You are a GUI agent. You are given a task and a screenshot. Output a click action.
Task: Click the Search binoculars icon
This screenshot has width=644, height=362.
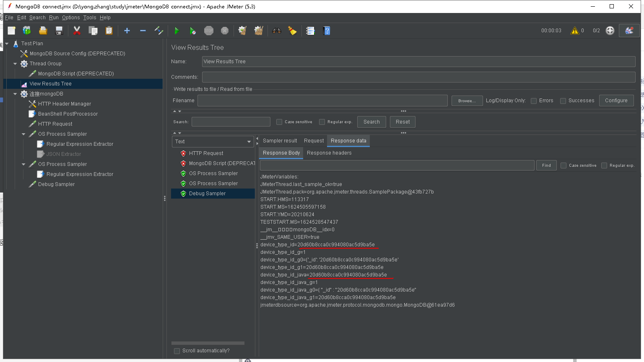point(277,31)
